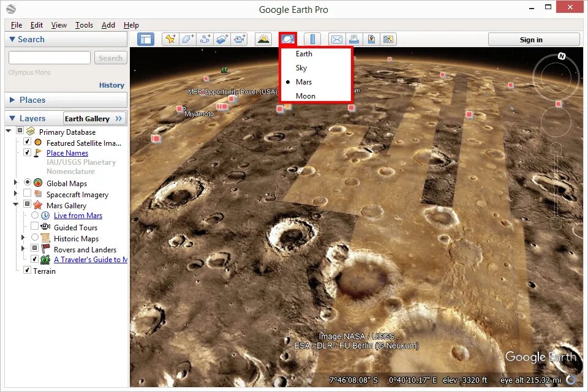This screenshot has width=588, height=392.
Task: Click the Rovers and Landers flag icon
Action: coord(46,249)
